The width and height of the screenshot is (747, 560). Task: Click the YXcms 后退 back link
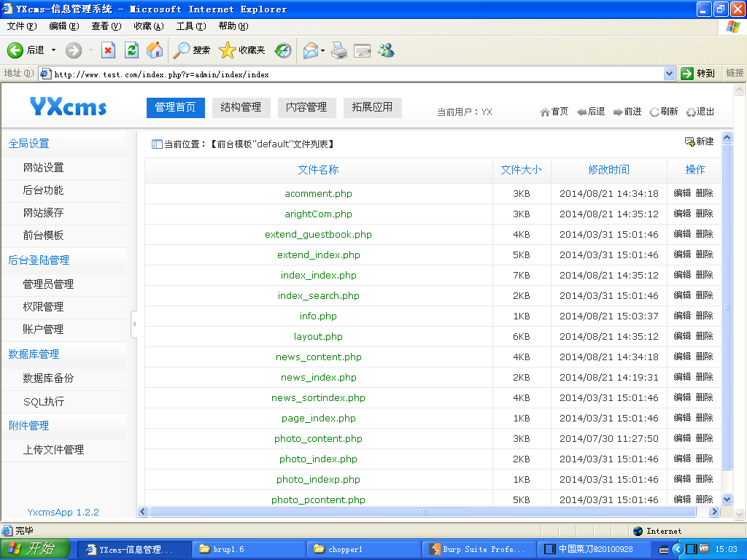(591, 112)
